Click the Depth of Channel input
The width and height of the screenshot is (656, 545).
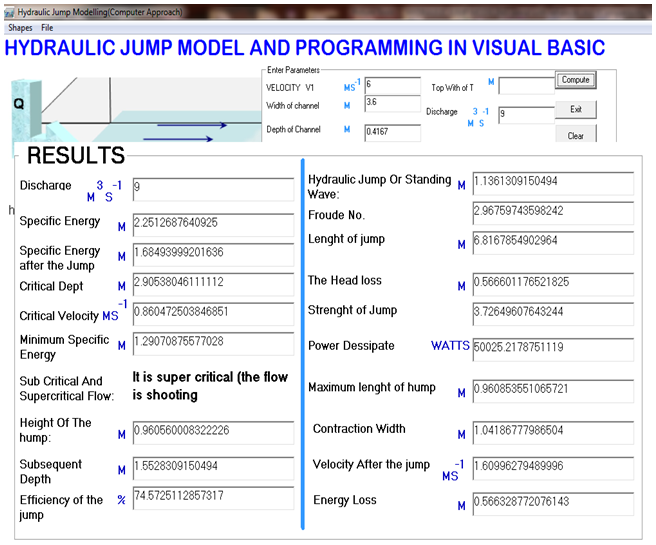tap(392, 130)
